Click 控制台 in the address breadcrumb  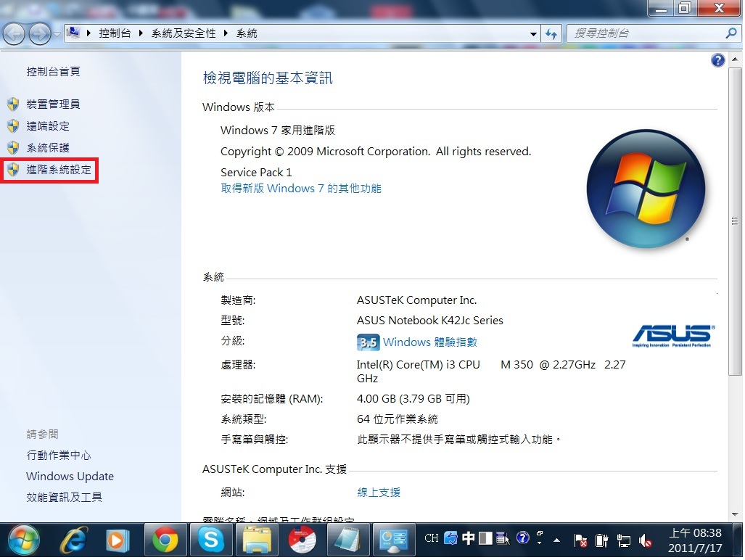(115, 33)
